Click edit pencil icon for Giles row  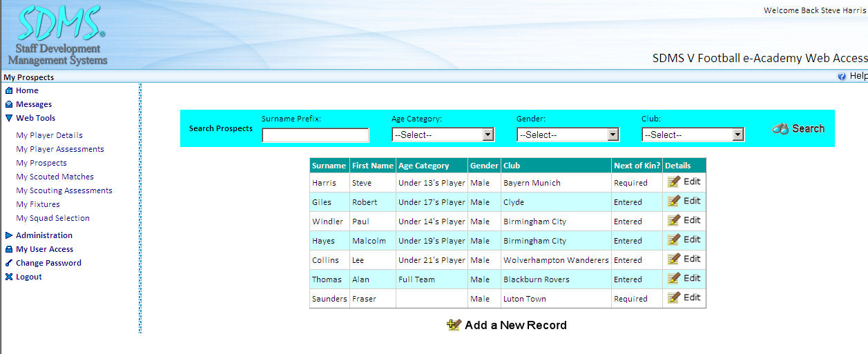point(674,201)
